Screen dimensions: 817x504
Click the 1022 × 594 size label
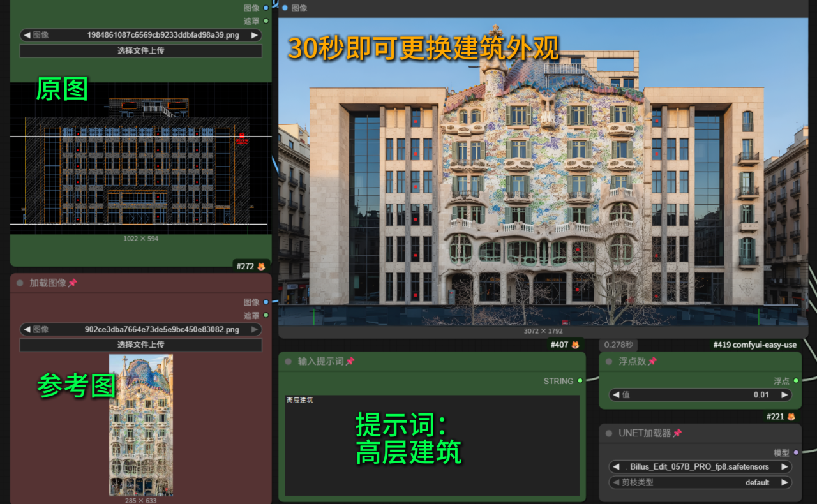click(141, 239)
